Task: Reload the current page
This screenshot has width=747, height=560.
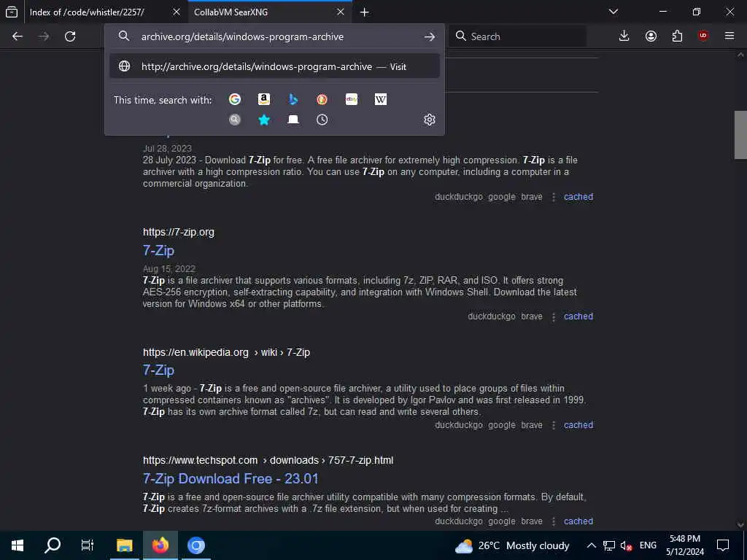Action: tap(70, 36)
